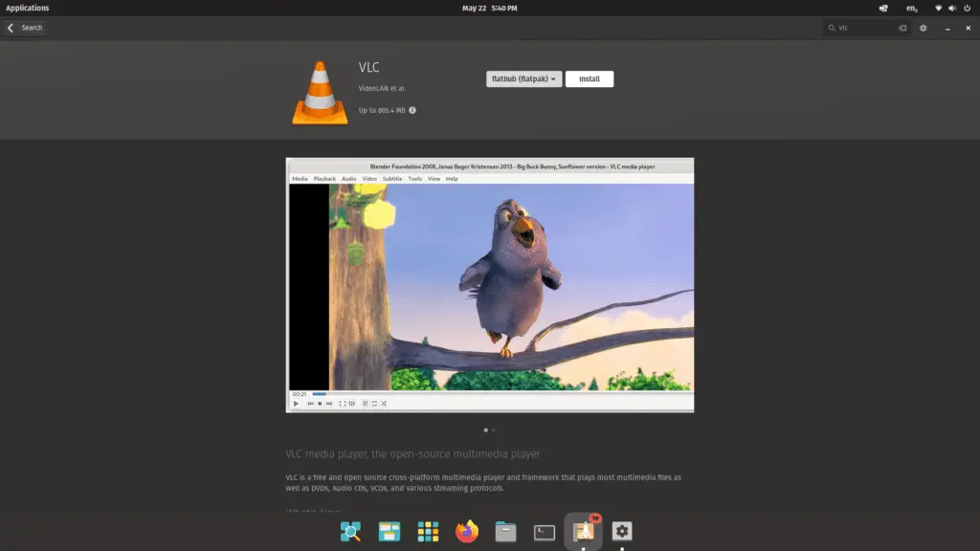Viewport: 980px width, 551px height.
Task: Open the date and time calendar menu
Action: 490,8
